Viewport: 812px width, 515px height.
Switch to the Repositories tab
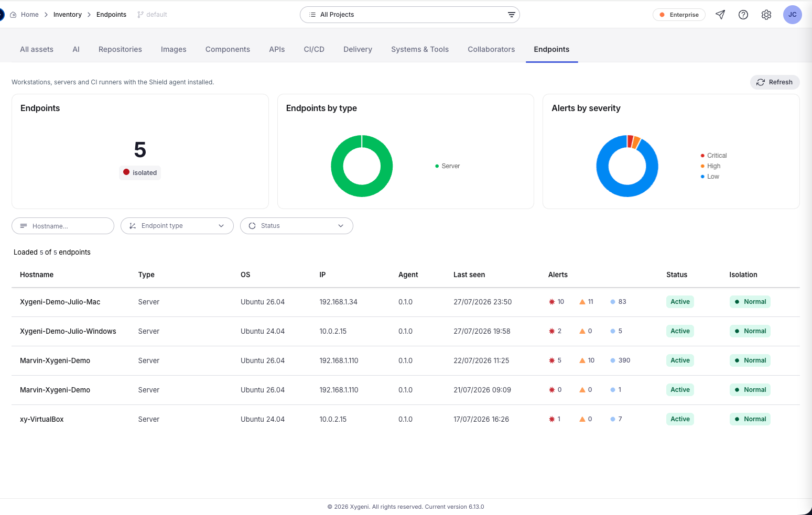coord(120,49)
